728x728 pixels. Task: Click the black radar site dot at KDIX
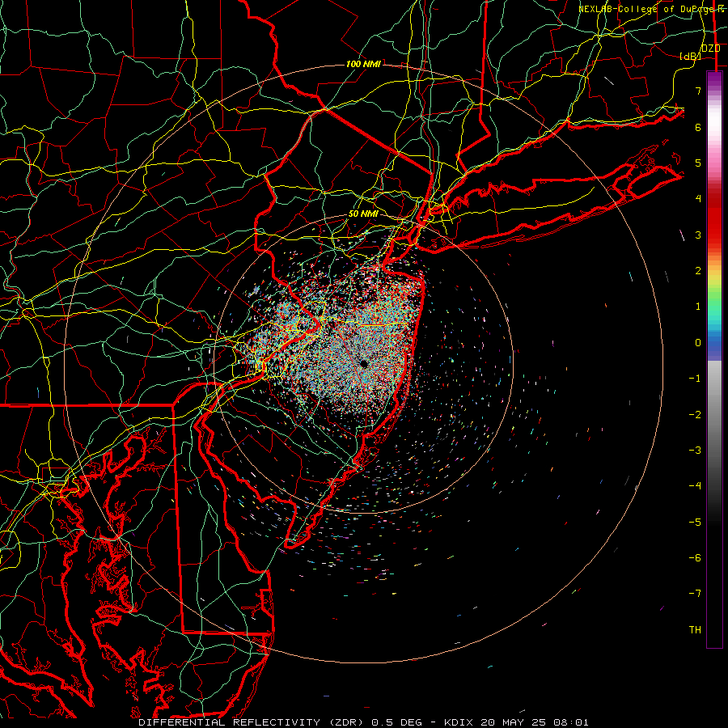click(x=363, y=364)
